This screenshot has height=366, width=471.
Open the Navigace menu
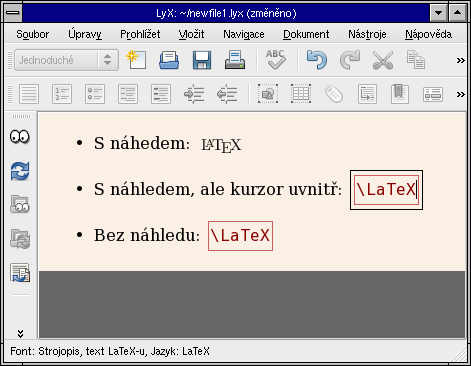point(244,34)
